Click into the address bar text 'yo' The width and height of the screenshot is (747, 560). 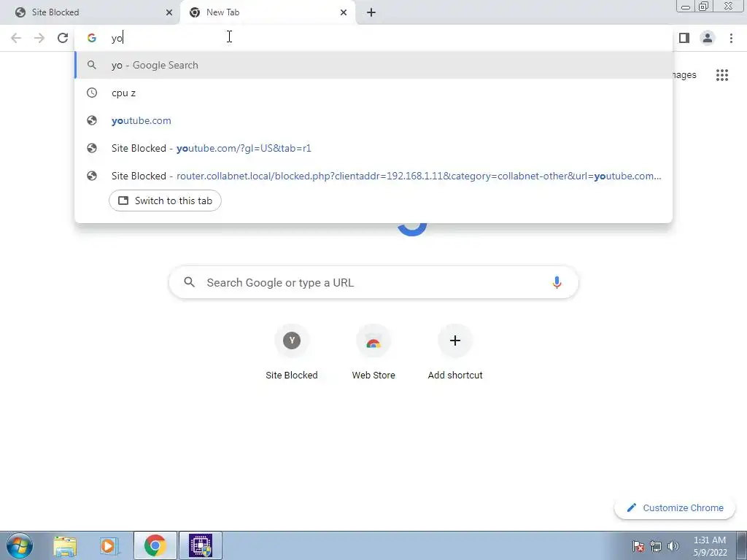(117, 38)
